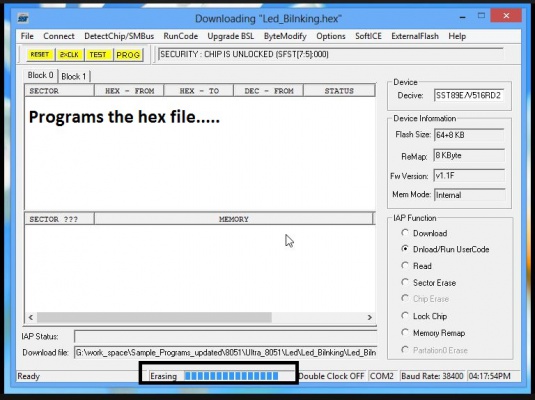
Task: Click the SST application icon in title bar
Action: tap(23, 18)
